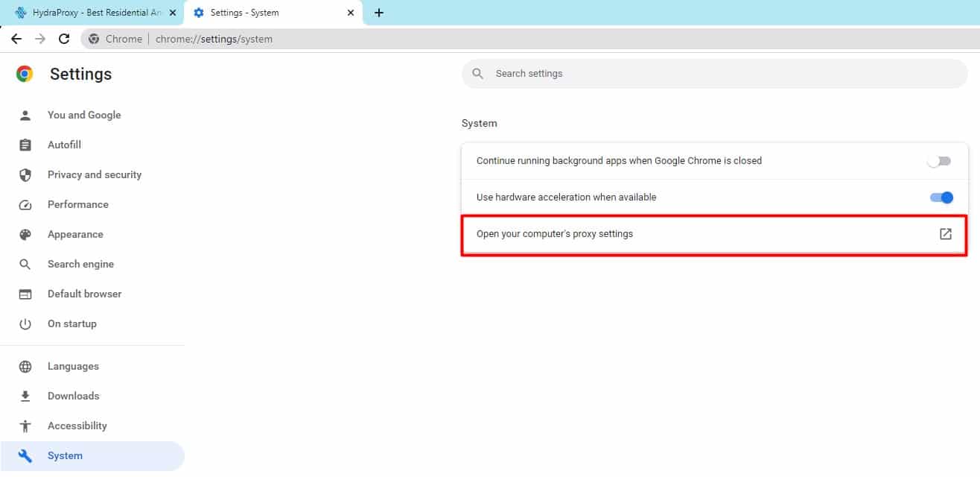Click the Languages globe icon
The width and height of the screenshot is (980, 477).
(26, 366)
